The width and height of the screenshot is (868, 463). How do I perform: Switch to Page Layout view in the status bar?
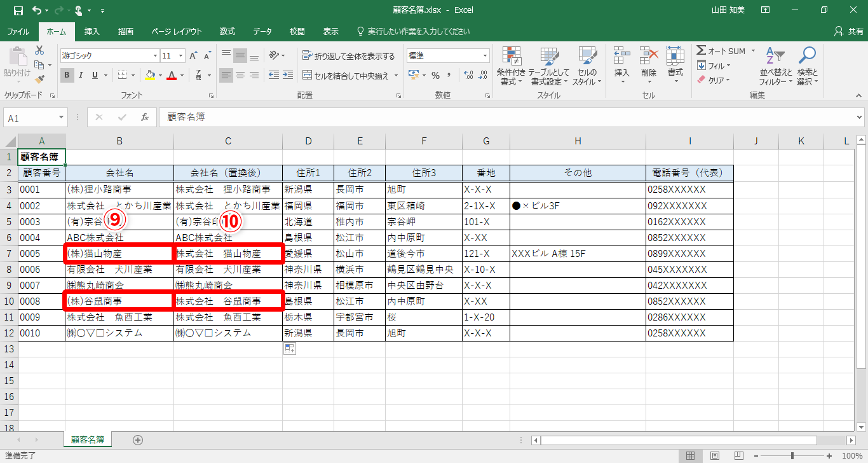click(715, 456)
